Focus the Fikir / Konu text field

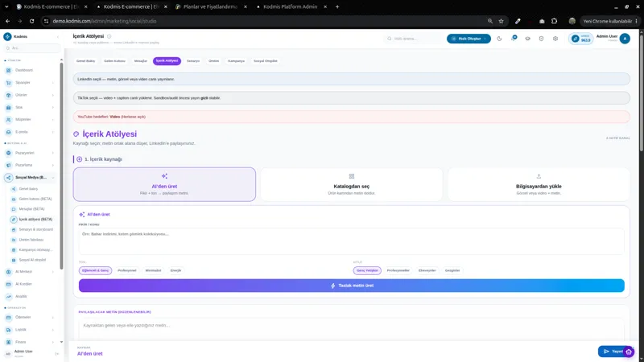pyautogui.click(x=352, y=241)
